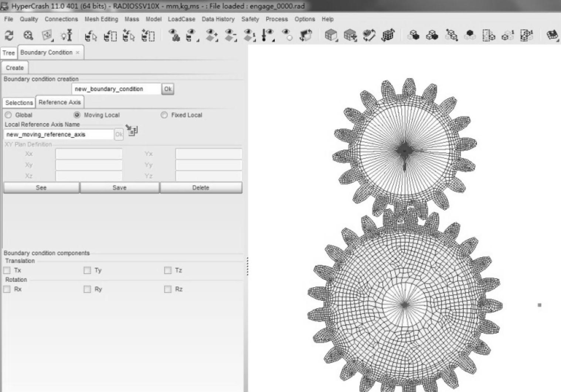Click the See button
This screenshot has height=392, width=561.
click(41, 188)
